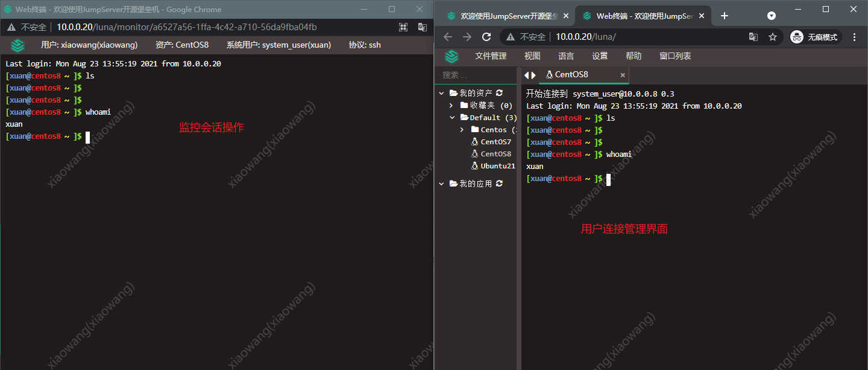
Task: Click the translate icon in the Luna window address bar
Action: pyautogui.click(x=753, y=37)
